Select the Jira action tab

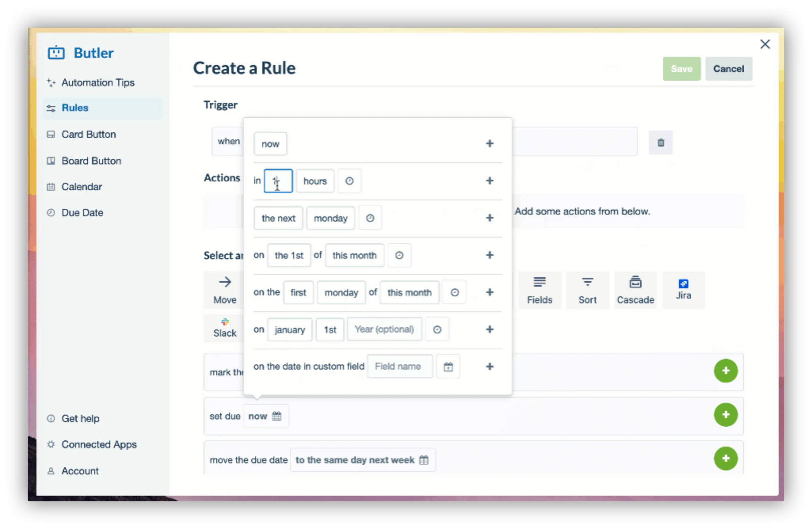coord(683,290)
